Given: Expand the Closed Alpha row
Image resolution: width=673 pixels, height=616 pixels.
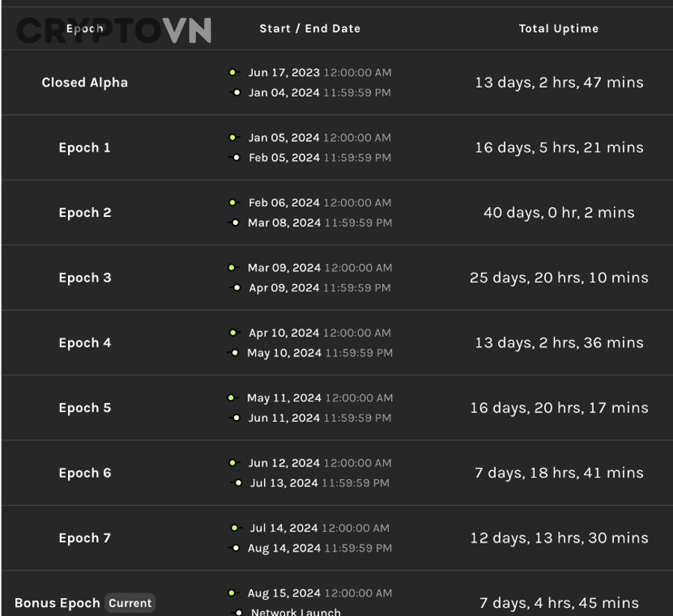Looking at the screenshot, I should coord(84,82).
